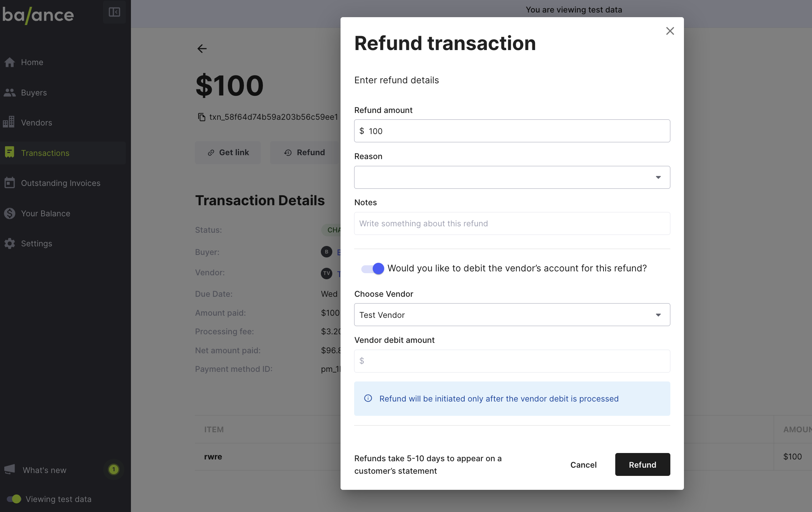Go back with the arrow icon

click(x=202, y=49)
